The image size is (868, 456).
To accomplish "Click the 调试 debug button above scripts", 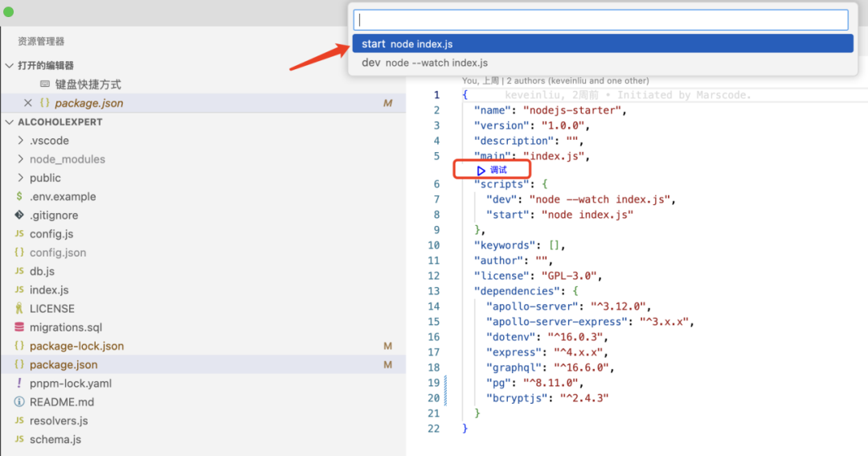I will [491, 170].
